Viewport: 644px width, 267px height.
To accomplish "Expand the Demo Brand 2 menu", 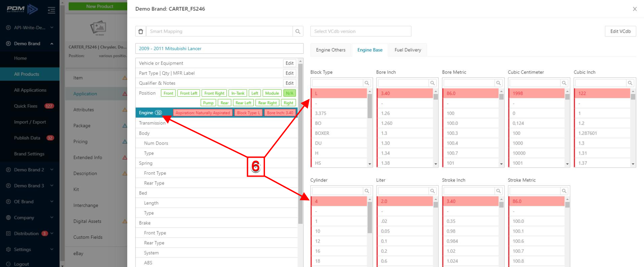I will point(52,170).
